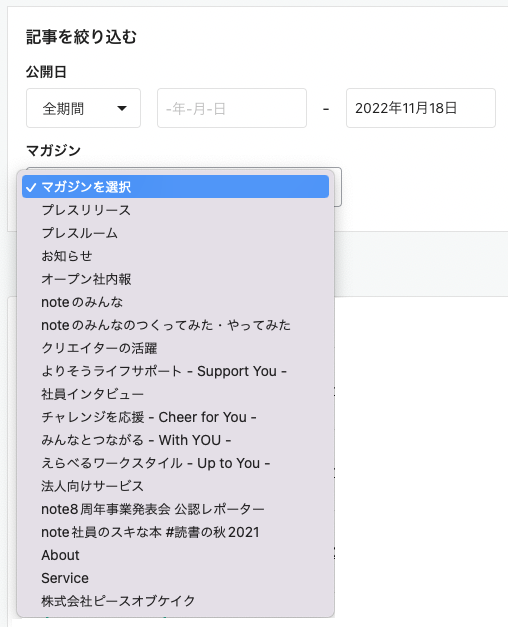Select クリエイターの活躍 magazine
The height and width of the screenshot is (627, 508).
tap(175, 348)
